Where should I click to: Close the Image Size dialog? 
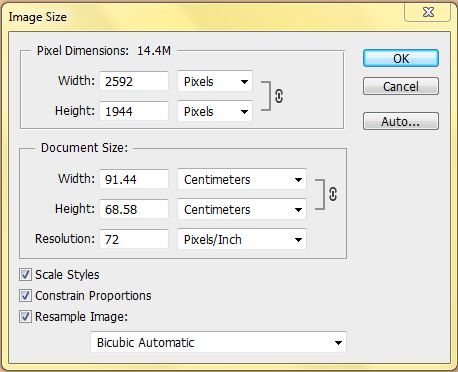(x=428, y=12)
